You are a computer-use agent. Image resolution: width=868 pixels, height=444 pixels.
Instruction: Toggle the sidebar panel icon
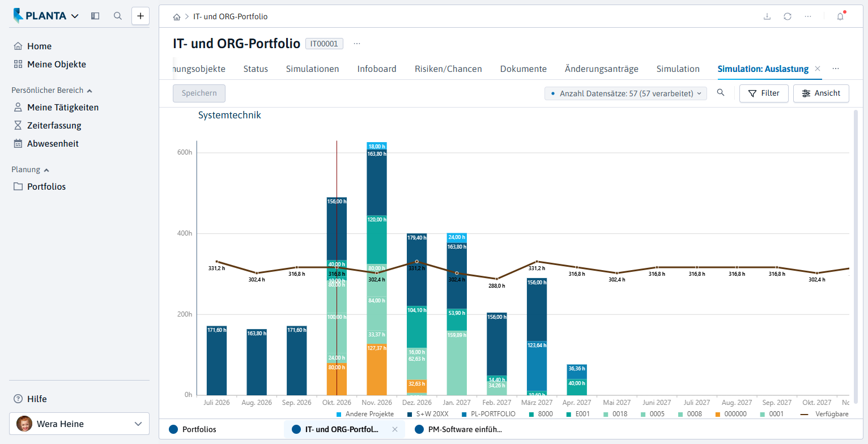coord(95,16)
